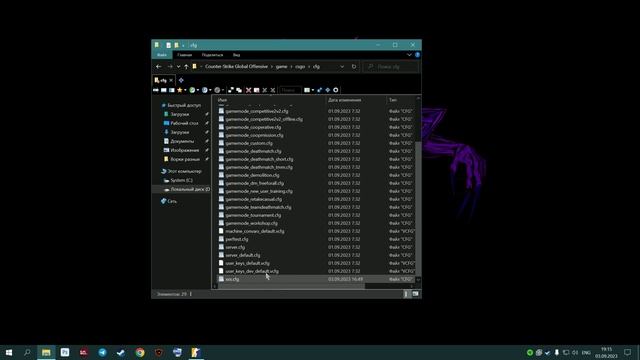Click the green circle toolbar icon
The height and width of the screenshot is (360, 640).
point(192,90)
